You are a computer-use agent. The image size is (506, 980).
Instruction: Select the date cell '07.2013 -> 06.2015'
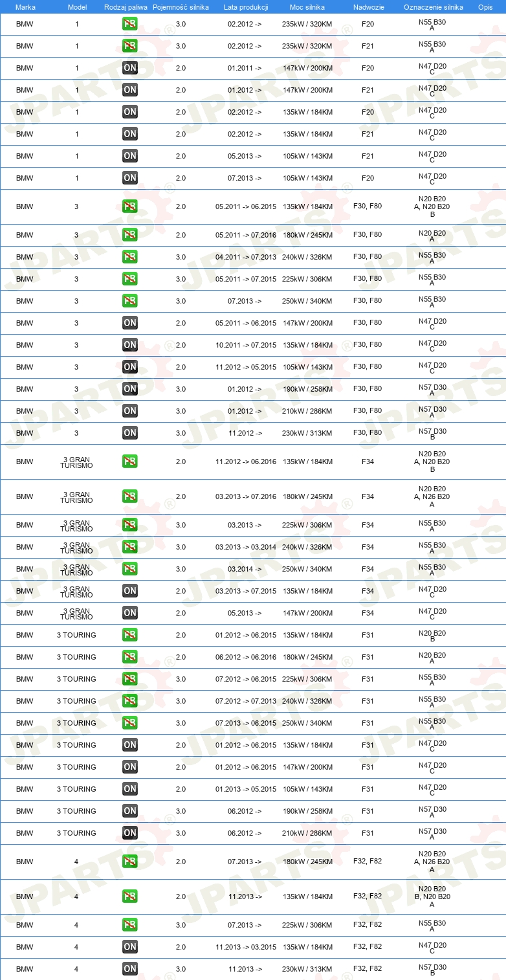[246, 723]
